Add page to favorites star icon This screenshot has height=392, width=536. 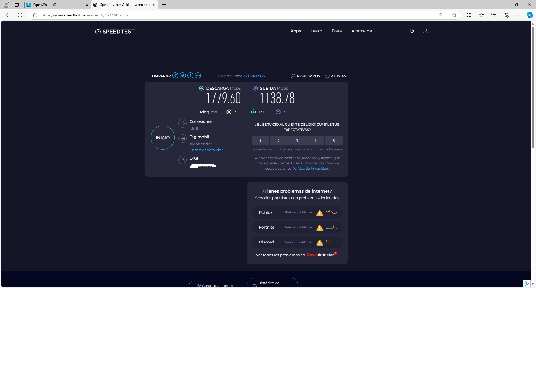click(454, 15)
